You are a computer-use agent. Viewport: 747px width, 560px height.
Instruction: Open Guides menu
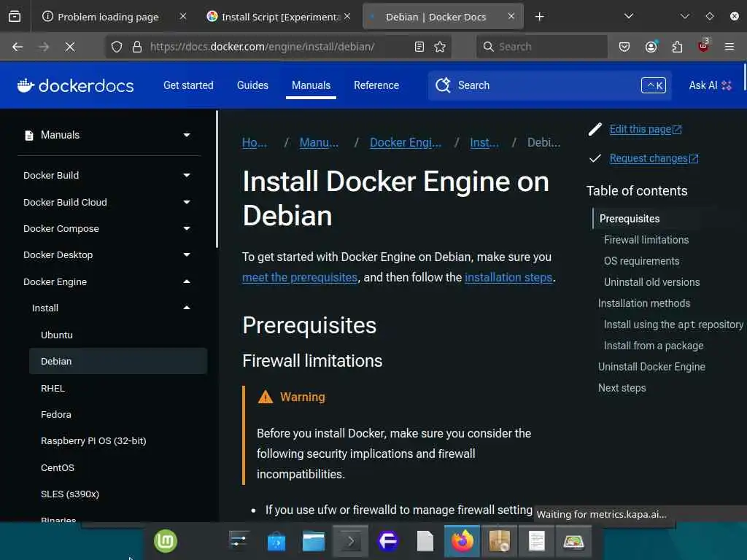pos(252,85)
